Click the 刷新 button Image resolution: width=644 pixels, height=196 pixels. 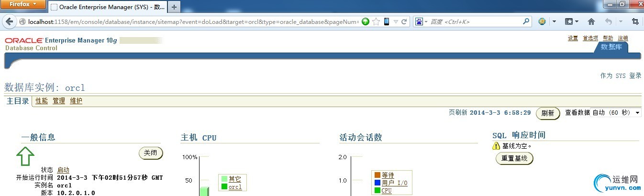tap(548, 113)
